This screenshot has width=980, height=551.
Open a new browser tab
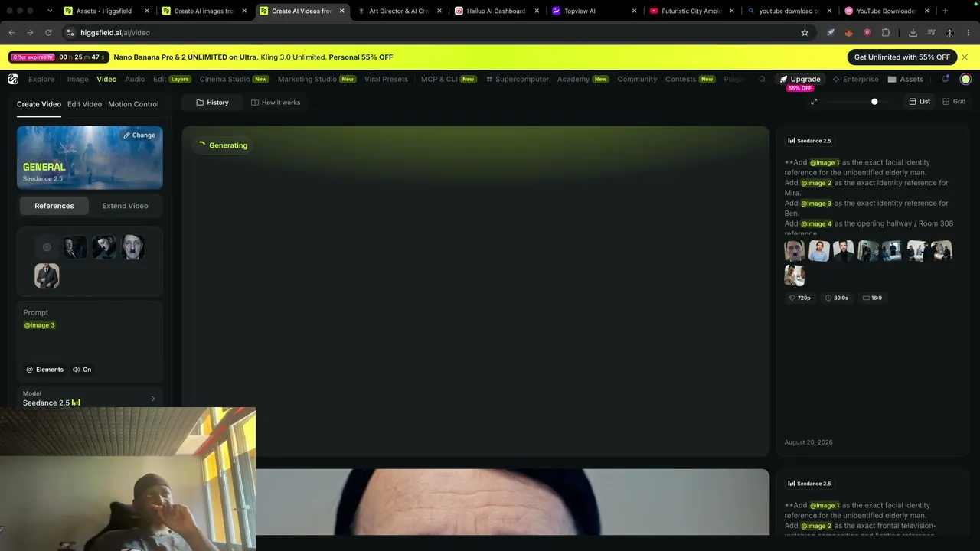945,11
